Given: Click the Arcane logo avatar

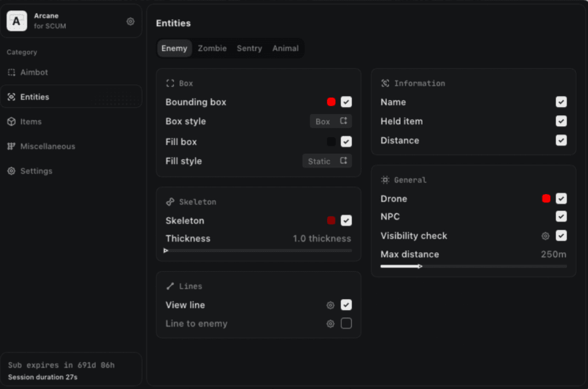Looking at the screenshot, I should (16, 21).
